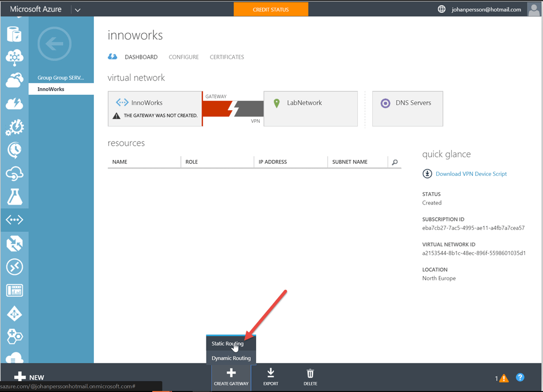This screenshot has height=392, width=543.
Task: Open the cloud with connector plug sidebar icon
Action: 14,173
